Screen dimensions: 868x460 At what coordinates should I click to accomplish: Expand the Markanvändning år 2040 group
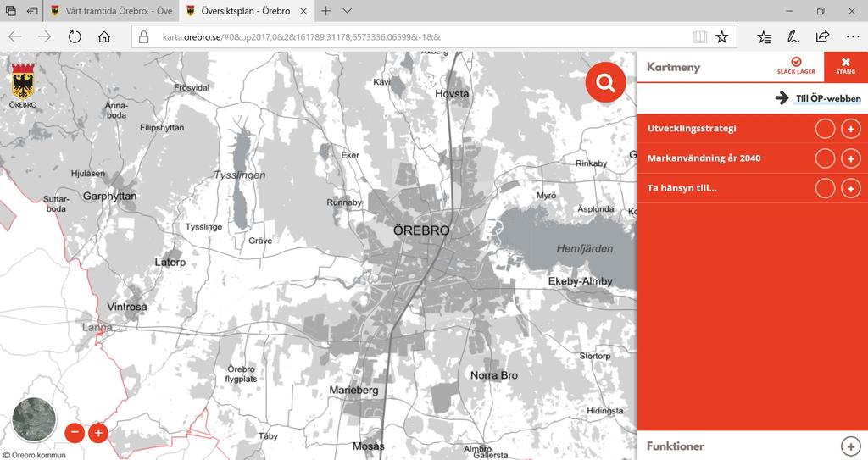[x=851, y=159]
